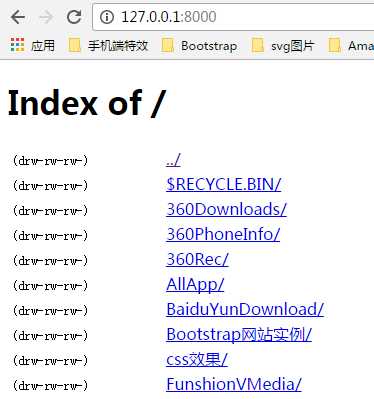Image resolution: width=374 pixels, height=399 pixels.
Task: Open the Bootstrap bookmark folder
Action: (x=199, y=45)
